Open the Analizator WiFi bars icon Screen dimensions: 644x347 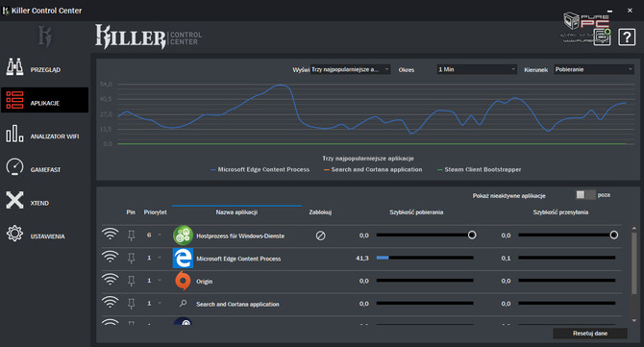[x=14, y=134]
